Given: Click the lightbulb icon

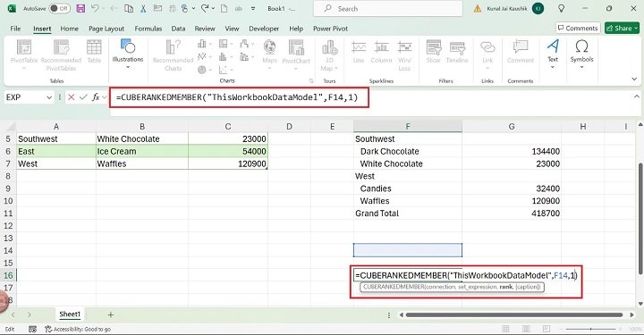Looking at the screenshot, I should click(561, 8).
